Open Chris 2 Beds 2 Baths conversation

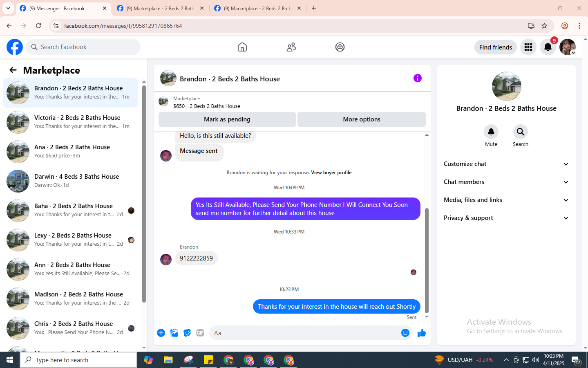click(x=70, y=328)
